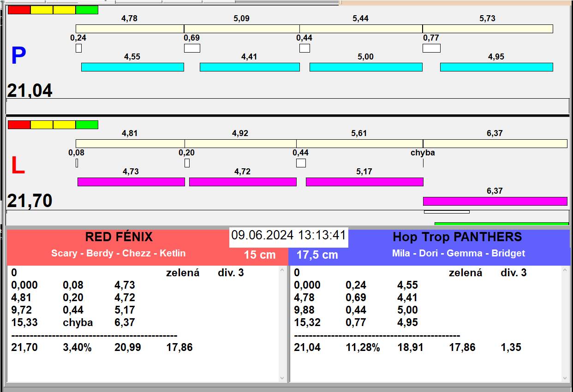Screen dimensions: 573x392
Task: Click the 09.06.2024 13:13:41 timestamp
Action: coord(288,235)
